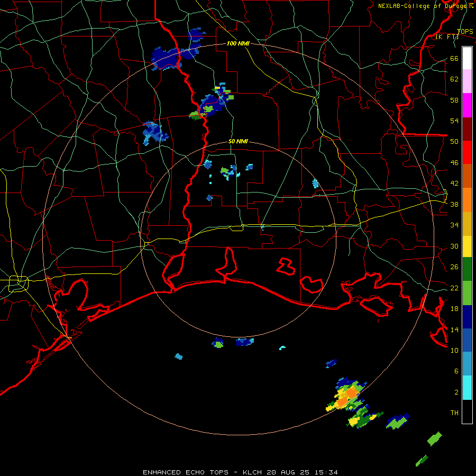The width and height of the screenshot is (476, 476).
Task: Click the white swatch at top of TOPS scale
Action: coord(467,58)
